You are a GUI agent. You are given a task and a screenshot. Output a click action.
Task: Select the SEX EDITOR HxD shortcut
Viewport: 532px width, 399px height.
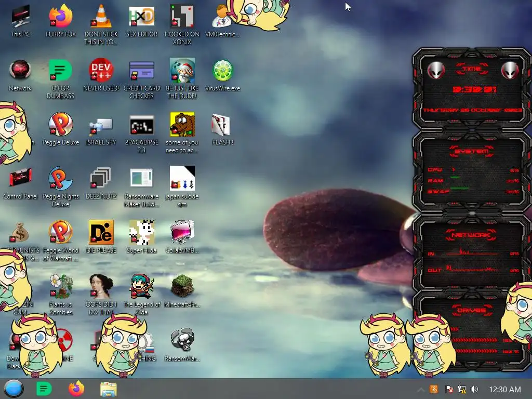point(142,21)
